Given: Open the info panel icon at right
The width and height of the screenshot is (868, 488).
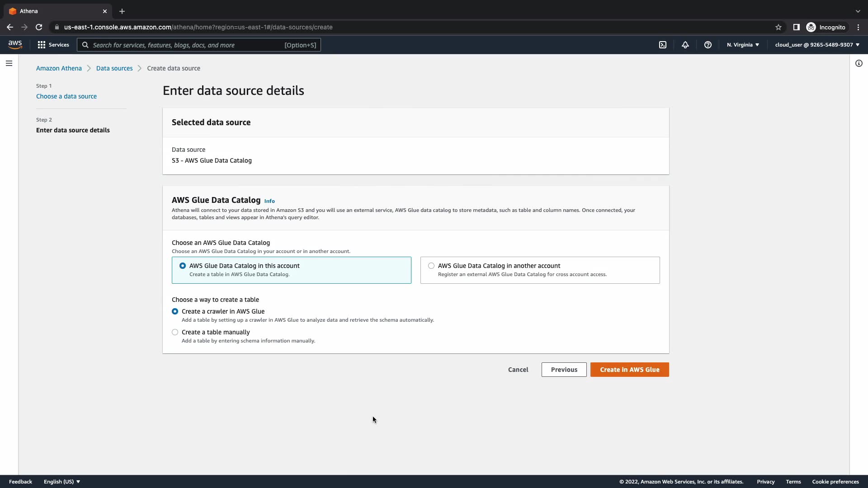Looking at the screenshot, I should pyautogui.click(x=859, y=63).
